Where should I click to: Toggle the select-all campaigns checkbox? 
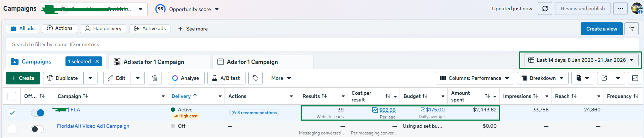pos(12,96)
